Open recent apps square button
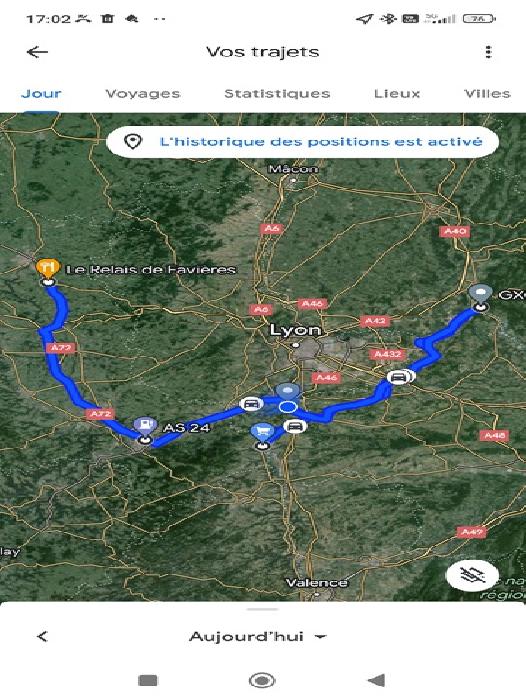 pyautogui.click(x=148, y=681)
